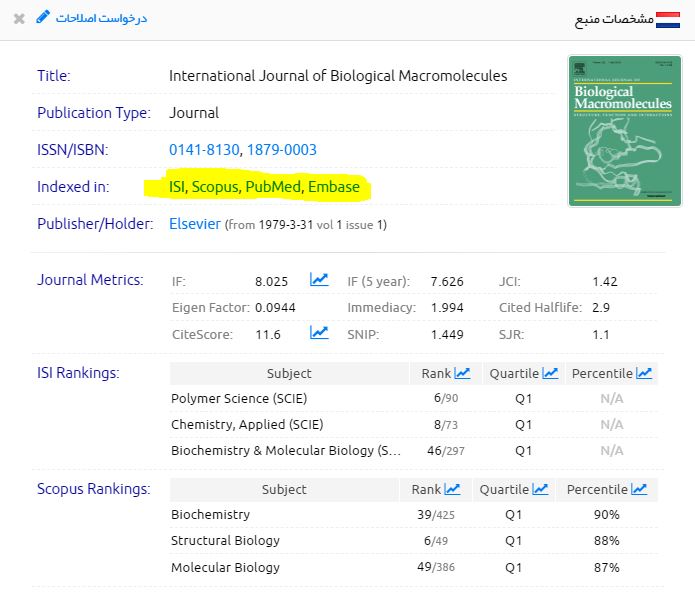Open the Elsevier publisher link

coord(195,224)
